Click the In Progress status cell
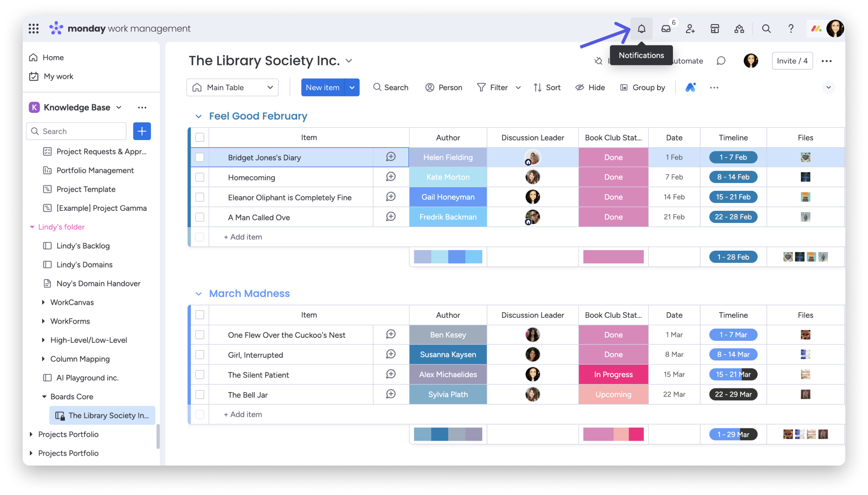Image resolution: width=868 pixels, height=495 pixels. point(613,374)
